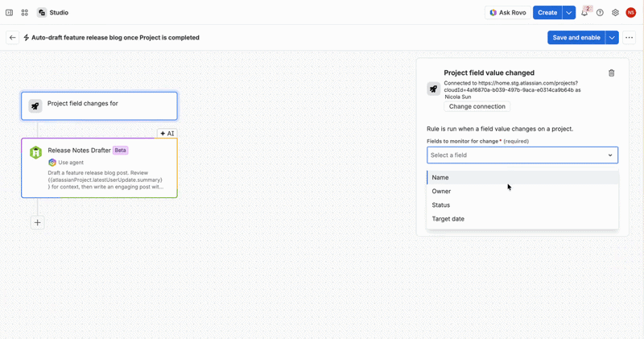This screenshot has height=339, width=644.
Task: Open the help question mark icon
Action: point(600,13)
